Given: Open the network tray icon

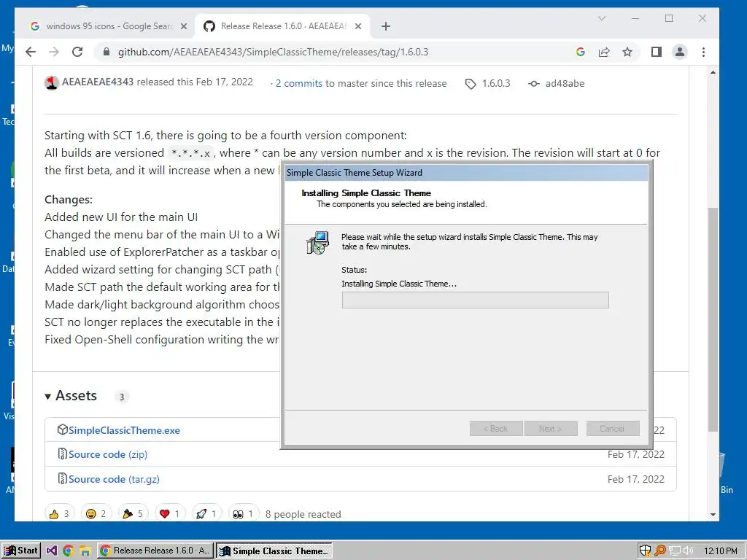Looking at the screenshot, I should click(x=674, y=551).
